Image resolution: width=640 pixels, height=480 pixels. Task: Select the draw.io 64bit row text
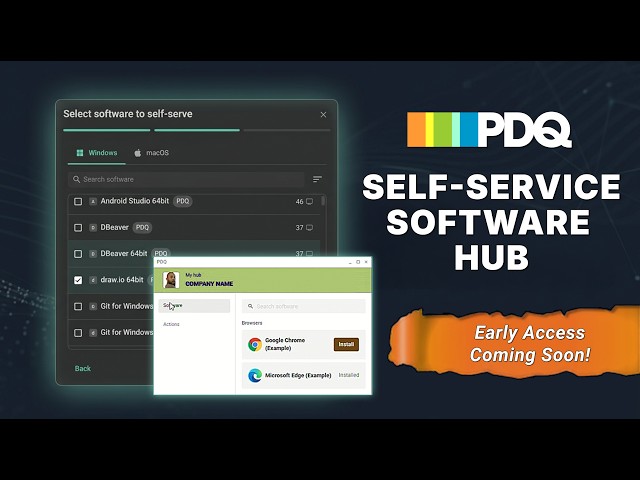click(x=122, y=280)
